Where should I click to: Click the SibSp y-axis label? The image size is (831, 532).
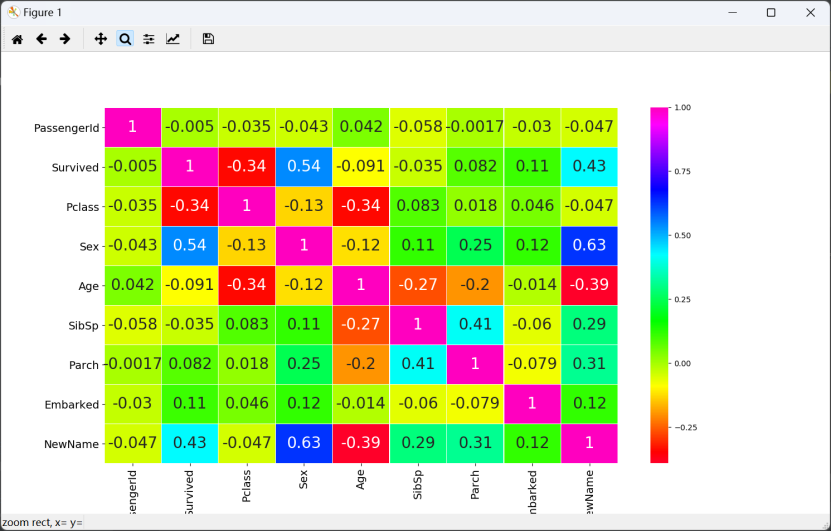(x=84, y=326)
